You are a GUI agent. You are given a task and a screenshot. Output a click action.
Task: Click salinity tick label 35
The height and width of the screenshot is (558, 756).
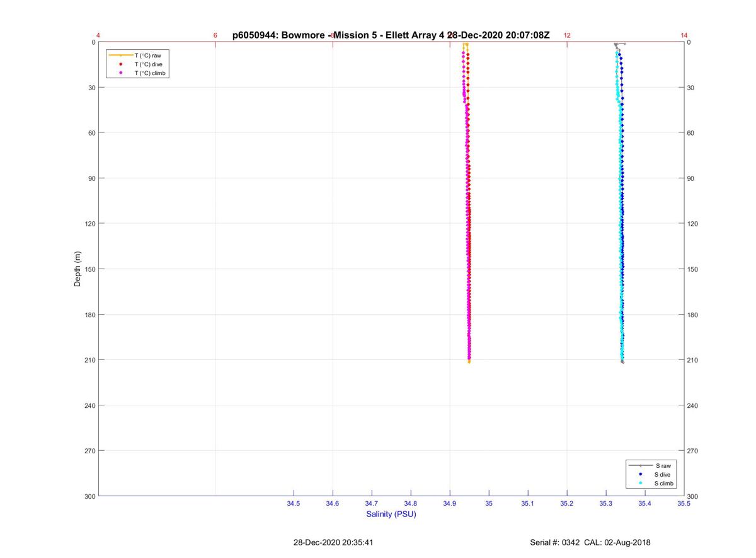[x=489, y=503]
